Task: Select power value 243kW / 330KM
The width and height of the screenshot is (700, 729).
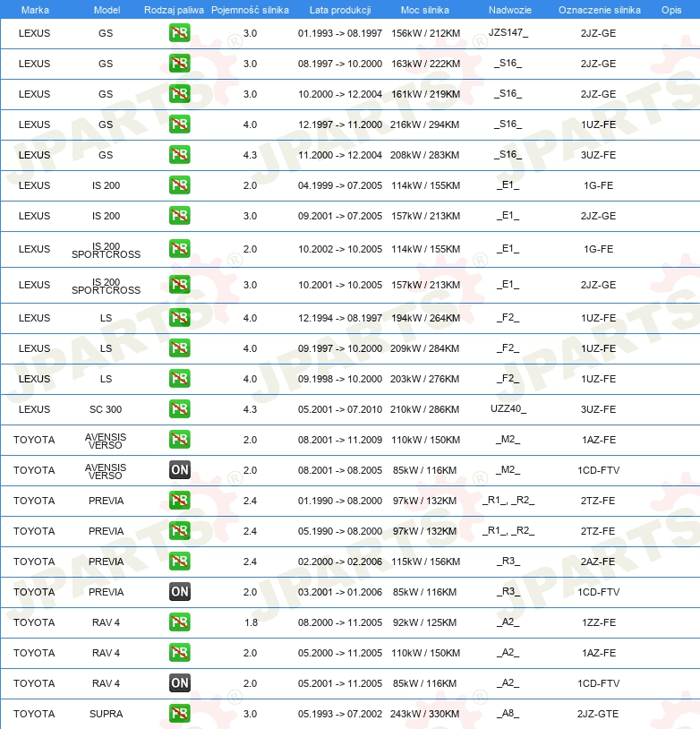Action: coord(424,714)
